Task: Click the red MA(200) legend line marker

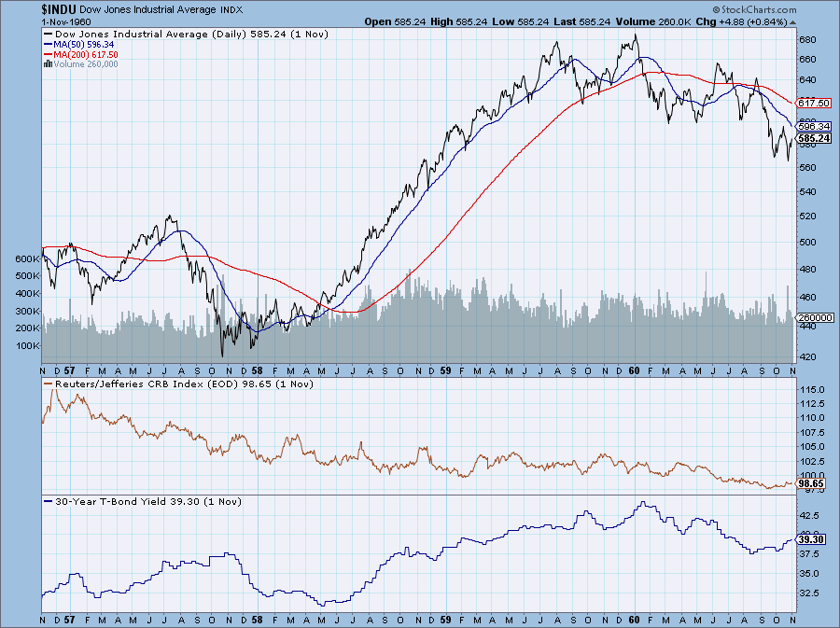Action: (49, 54)
